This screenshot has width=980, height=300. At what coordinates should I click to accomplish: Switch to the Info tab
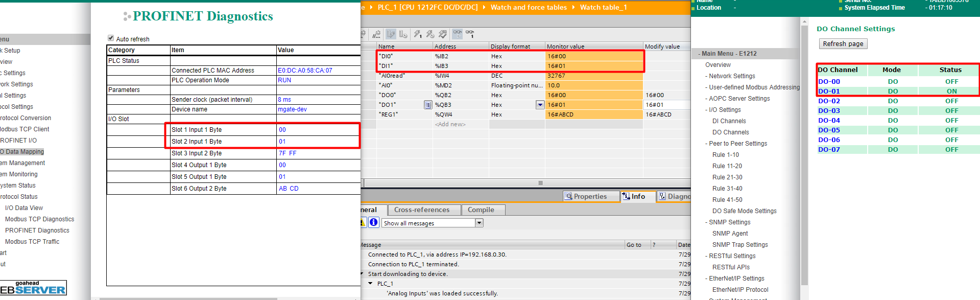(x=638, y=196)
